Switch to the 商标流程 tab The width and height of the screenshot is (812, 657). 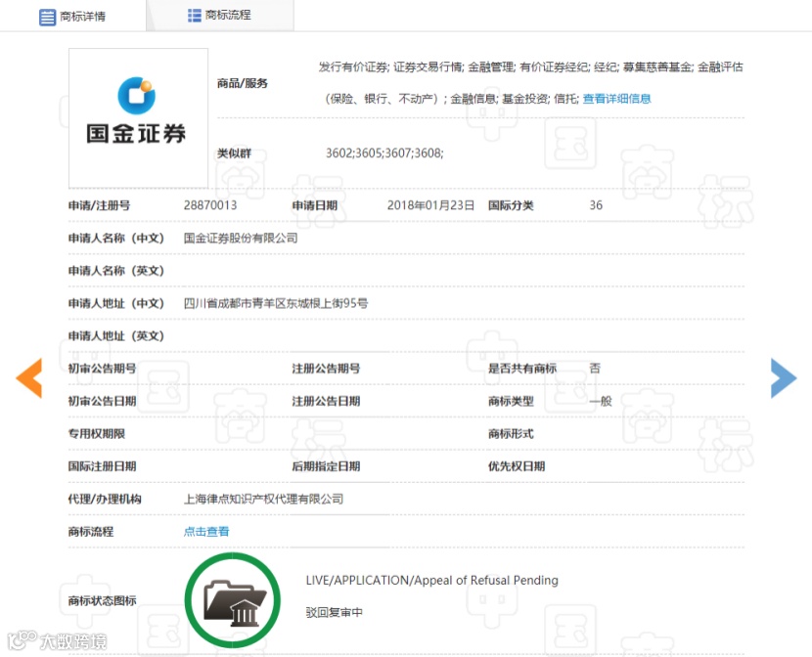(220, 16)
